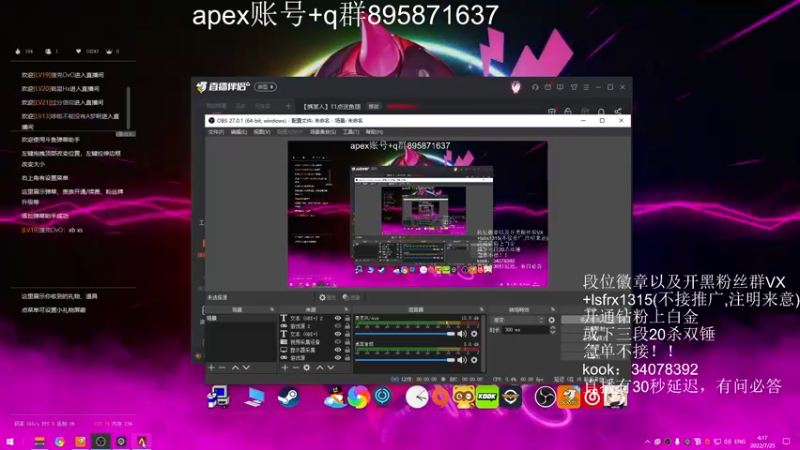This screenshot has width=800, height=450.
Task: Open scene transition properties gear
Action: [x=552, y=320]
